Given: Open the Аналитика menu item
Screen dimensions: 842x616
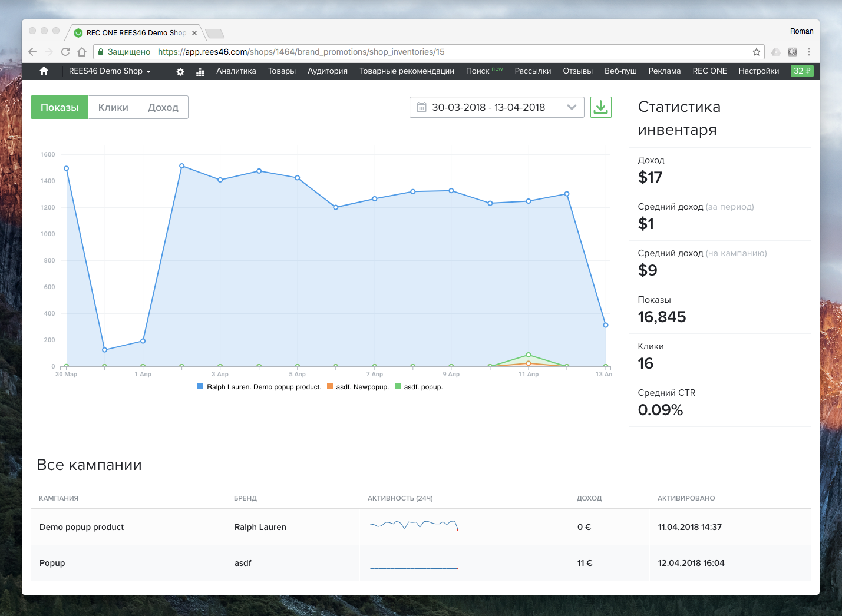Looking at the screenshot, I should pyautogui.click(x=236, y=71).
